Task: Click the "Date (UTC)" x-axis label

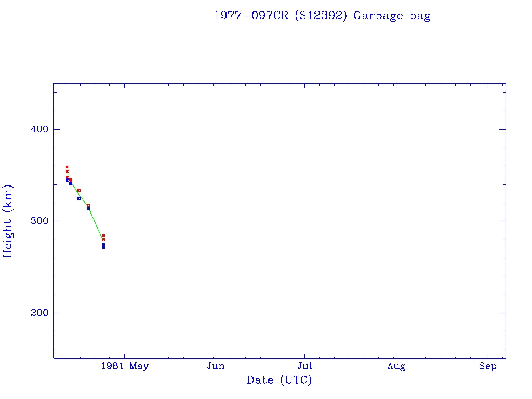Action: [x=280, y=380]
